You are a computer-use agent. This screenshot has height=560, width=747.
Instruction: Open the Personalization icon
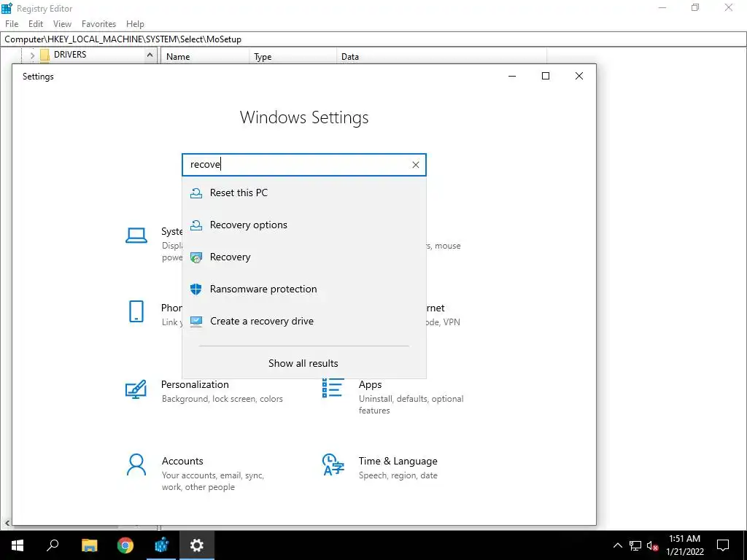(x=136, y=389)
